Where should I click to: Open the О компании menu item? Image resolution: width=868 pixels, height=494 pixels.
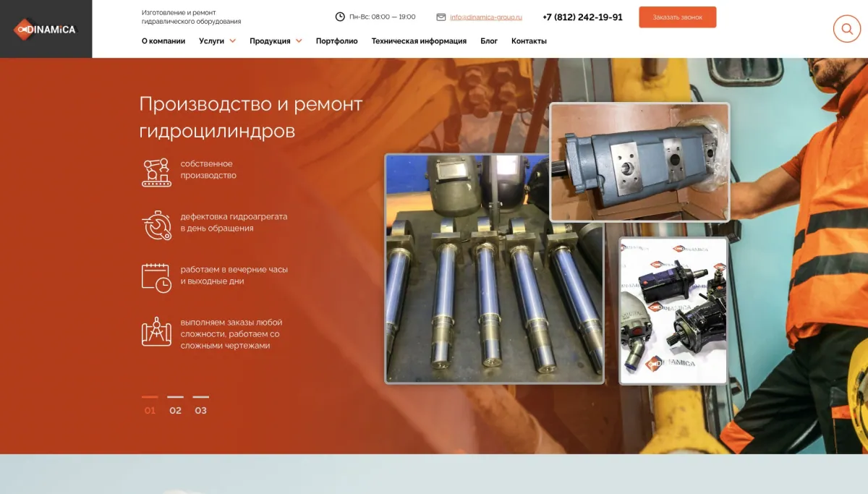click(x=163, y=41)
